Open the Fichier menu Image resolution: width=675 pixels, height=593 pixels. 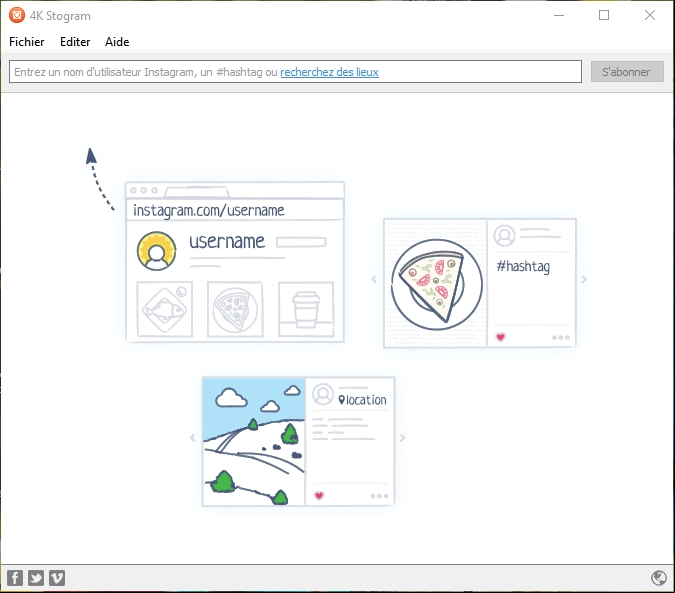pos(27,42)
